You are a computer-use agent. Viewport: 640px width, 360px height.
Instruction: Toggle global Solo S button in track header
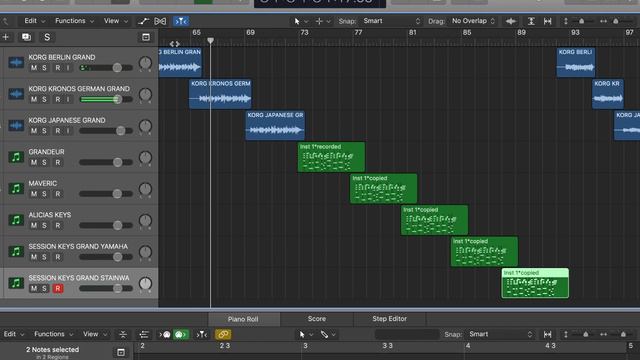(x=47, y=37)
